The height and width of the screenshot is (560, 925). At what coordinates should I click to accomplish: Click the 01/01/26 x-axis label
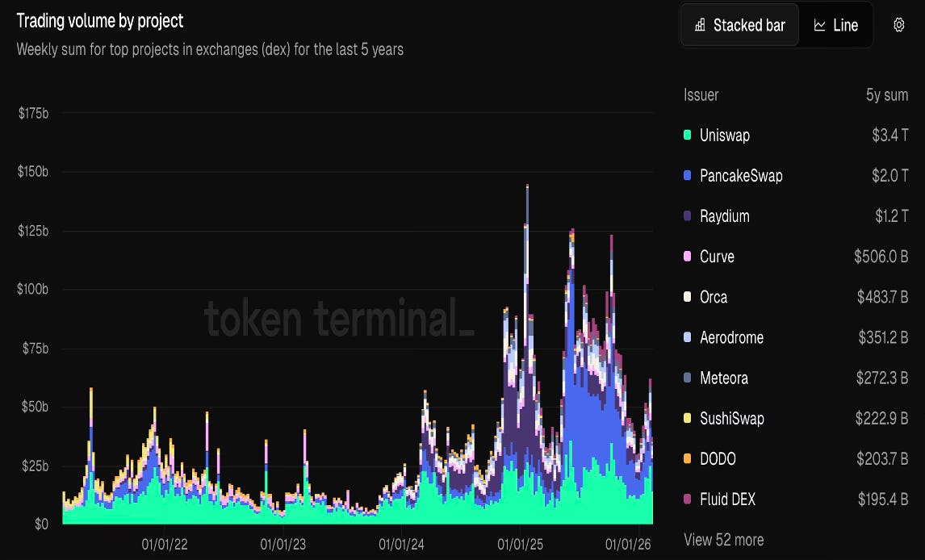pos(628,544)
